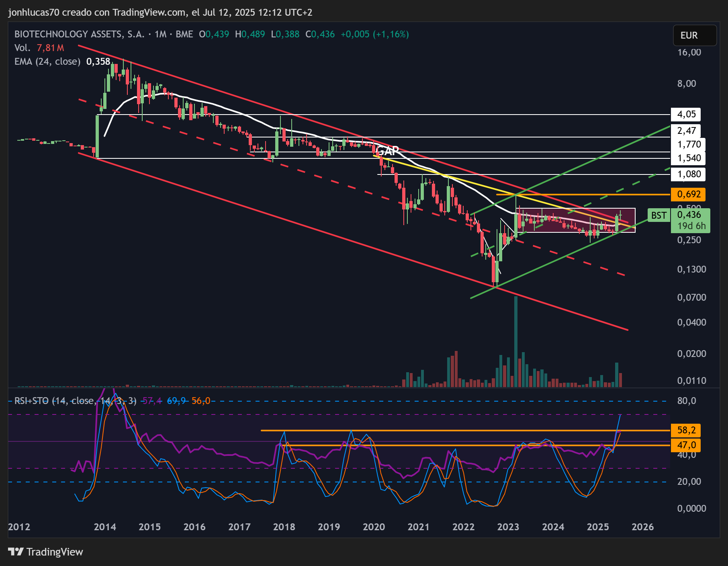Image resolution: width=728 pixels, height=566 pixels.
Task: Click the current price 0,436 label
Action: point(689,215)
